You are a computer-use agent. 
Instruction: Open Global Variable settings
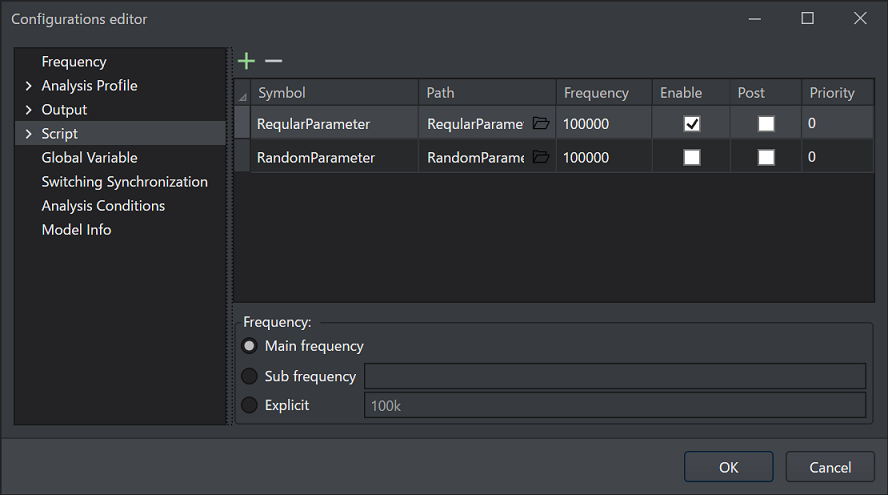(89, 157)
